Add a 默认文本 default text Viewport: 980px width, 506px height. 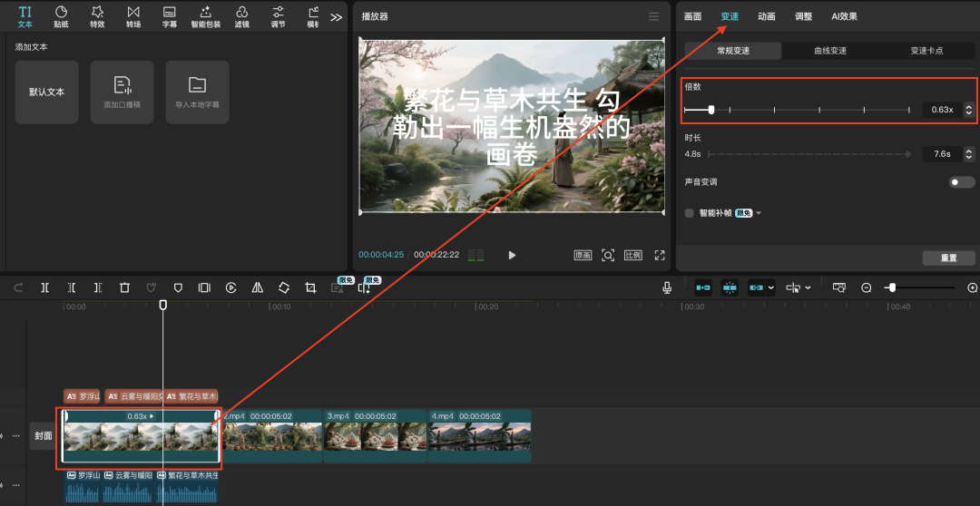(47, 92)
